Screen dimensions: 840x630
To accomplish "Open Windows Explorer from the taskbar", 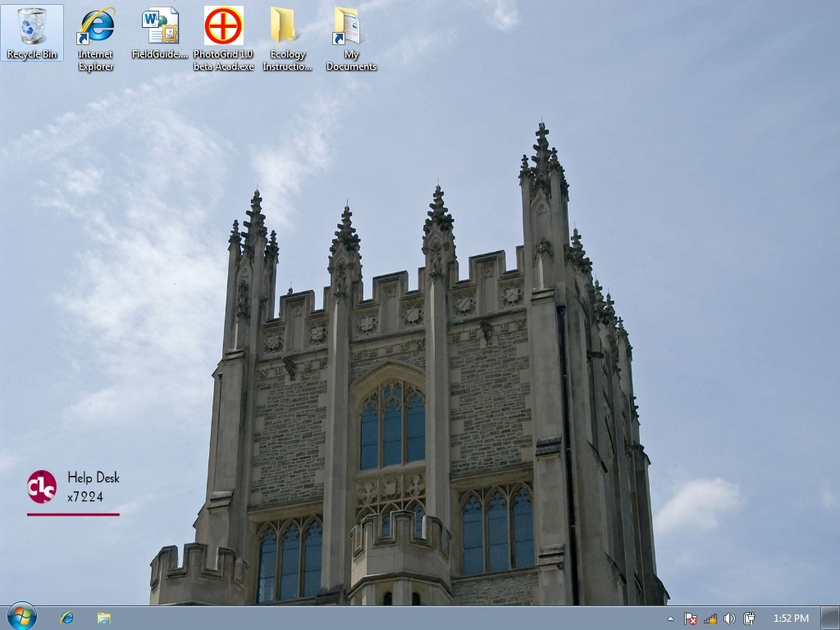I will coord(104,618).
